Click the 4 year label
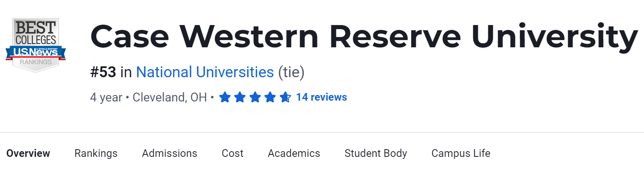This screenshot has height=169, width=644. point(106,97)
